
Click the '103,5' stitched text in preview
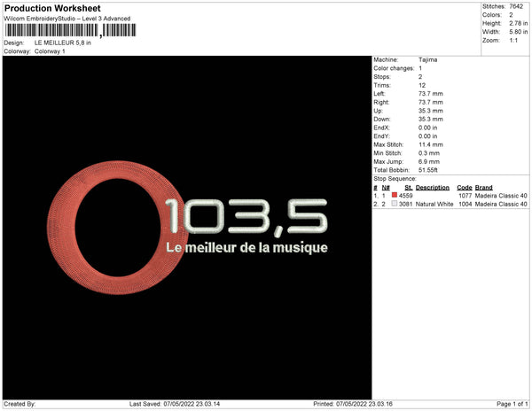point(246,217)
